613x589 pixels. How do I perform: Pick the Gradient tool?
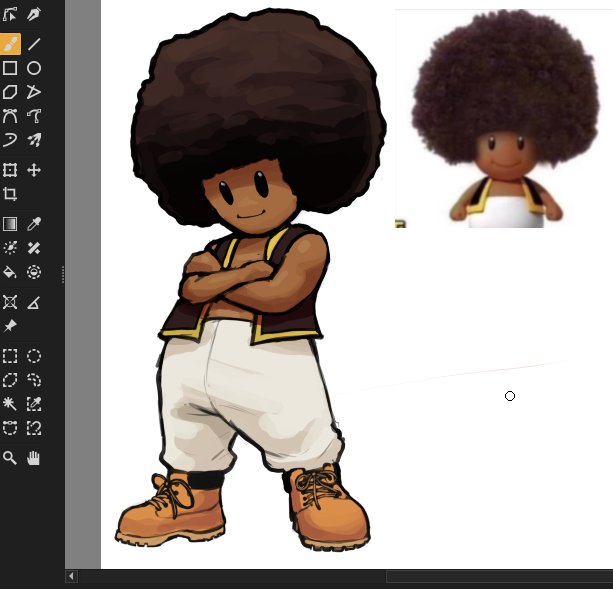click(x=10, y=224)
